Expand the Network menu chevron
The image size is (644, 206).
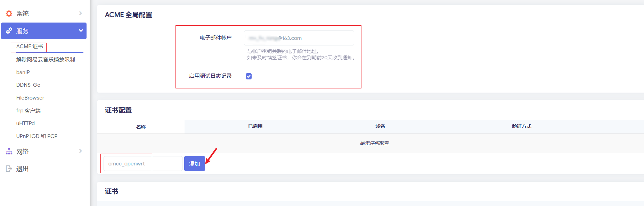[81, 151]
